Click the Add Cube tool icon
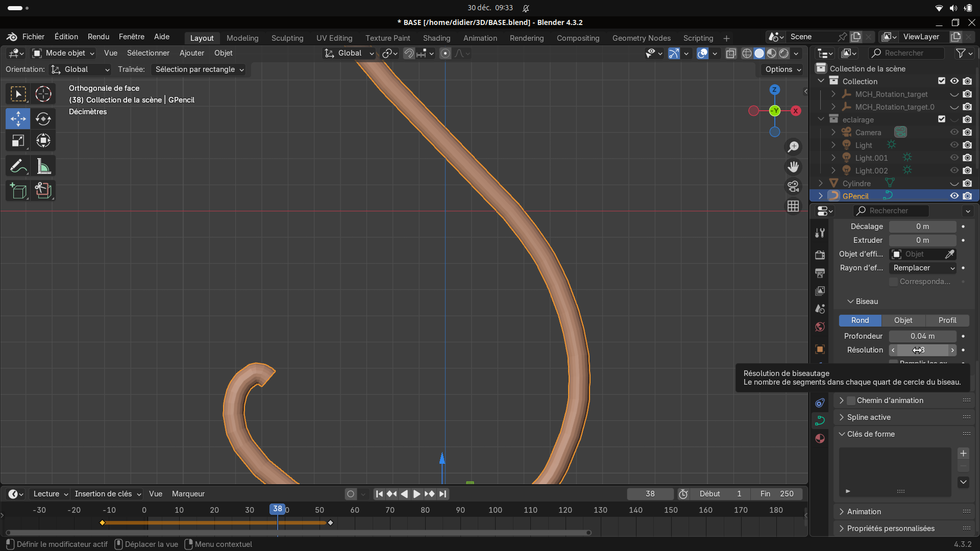This screenshot has width=980, height=551. [18, 191]
